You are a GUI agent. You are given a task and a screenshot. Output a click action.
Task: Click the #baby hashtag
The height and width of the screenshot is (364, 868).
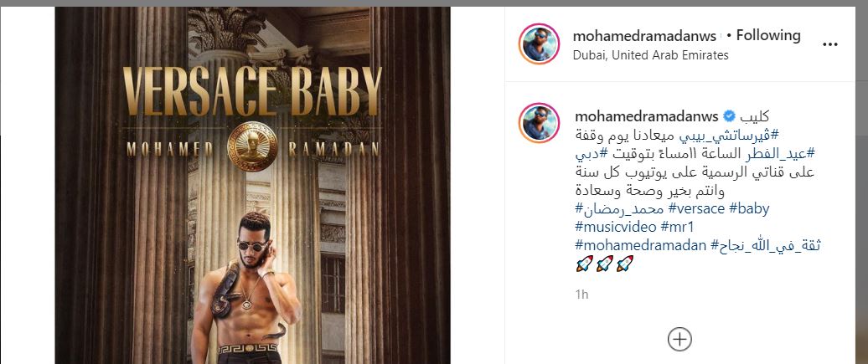pos(749,209)
